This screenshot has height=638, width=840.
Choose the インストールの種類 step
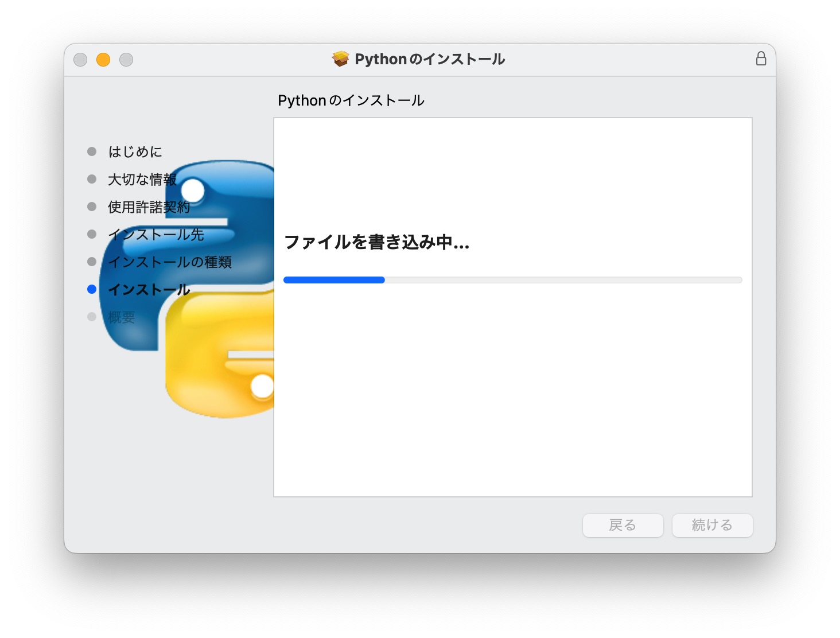pos(170,262)
